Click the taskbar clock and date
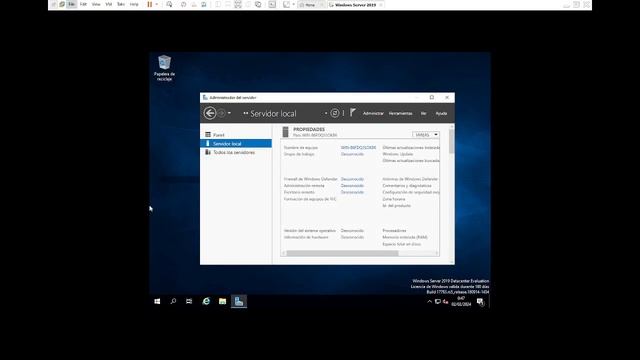 [461, 301]
